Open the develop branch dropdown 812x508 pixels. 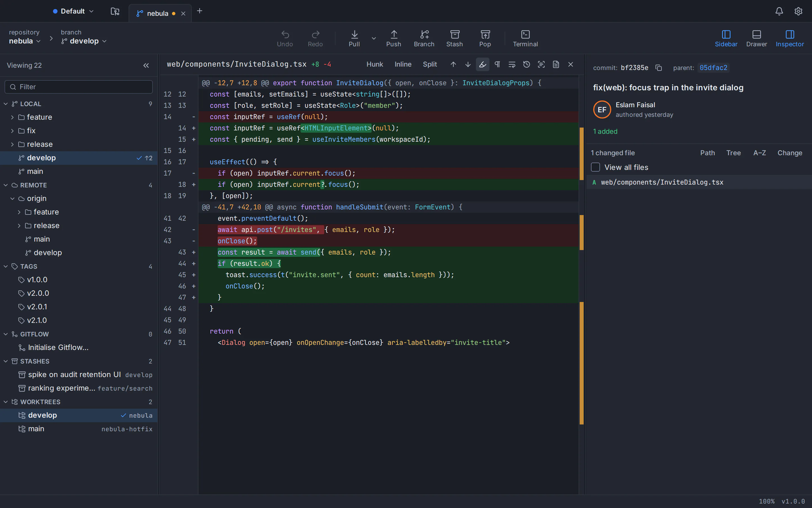pos(84,41)
